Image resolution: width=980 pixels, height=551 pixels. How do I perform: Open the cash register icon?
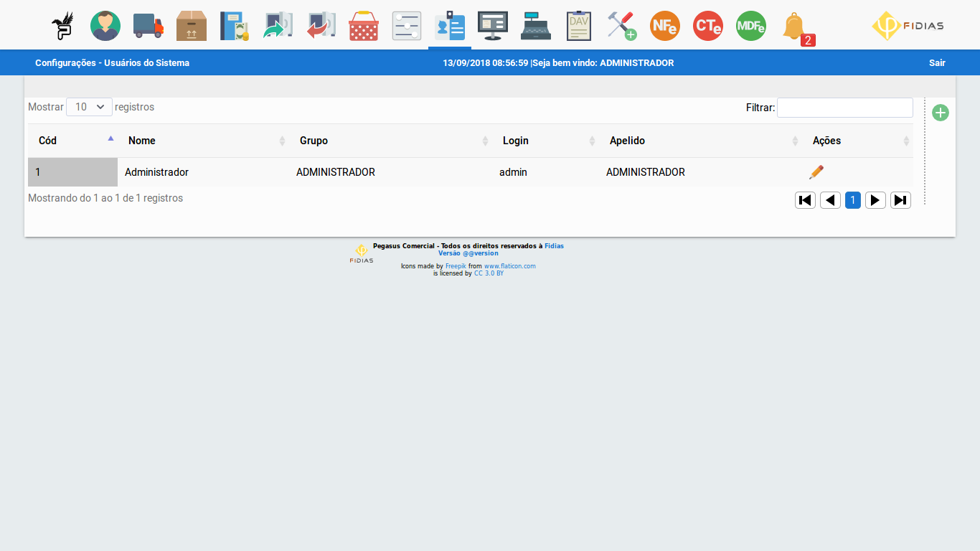click(x=536, y=26)
